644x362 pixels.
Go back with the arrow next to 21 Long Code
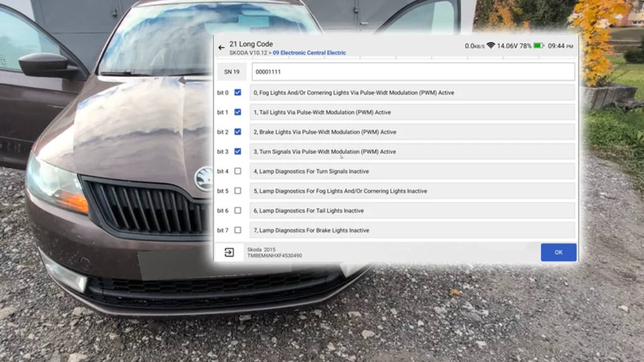point(221,48)
